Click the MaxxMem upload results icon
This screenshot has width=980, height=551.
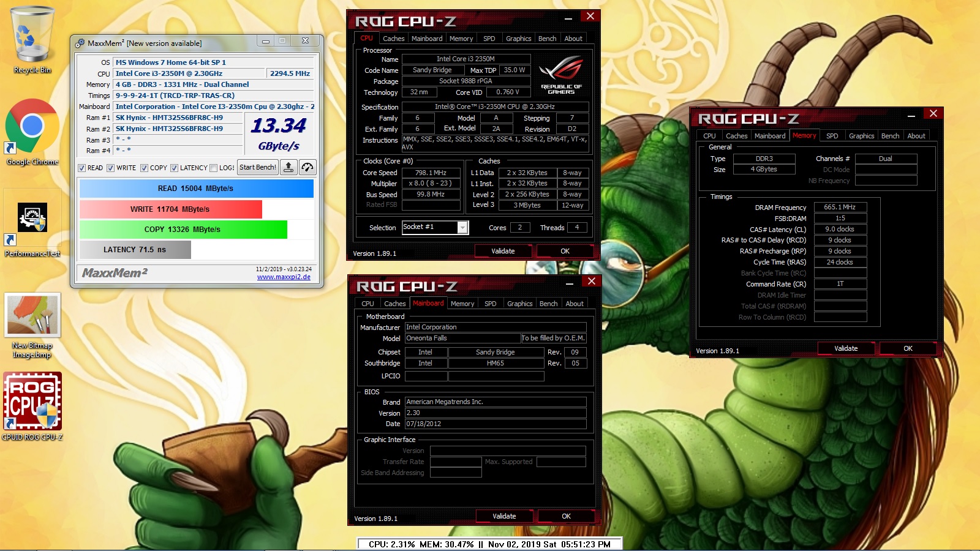coord(288,167)
